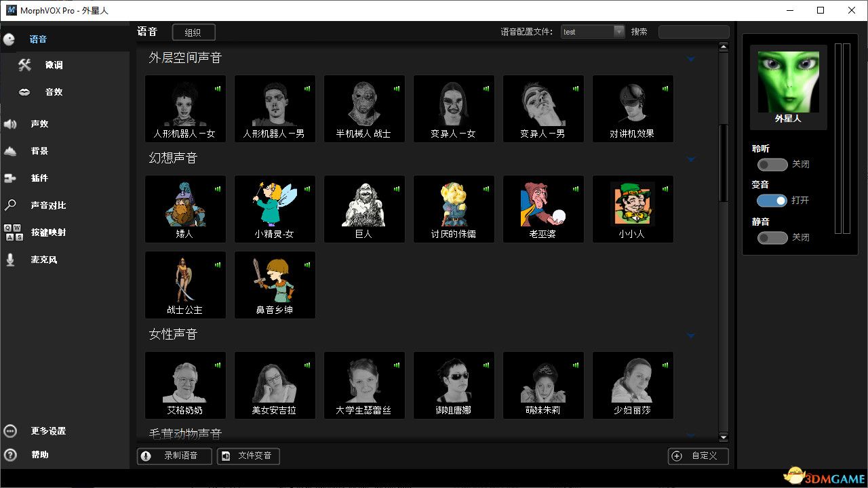
Task: Open the 声效 sidebar section
Action: [39, 124]
